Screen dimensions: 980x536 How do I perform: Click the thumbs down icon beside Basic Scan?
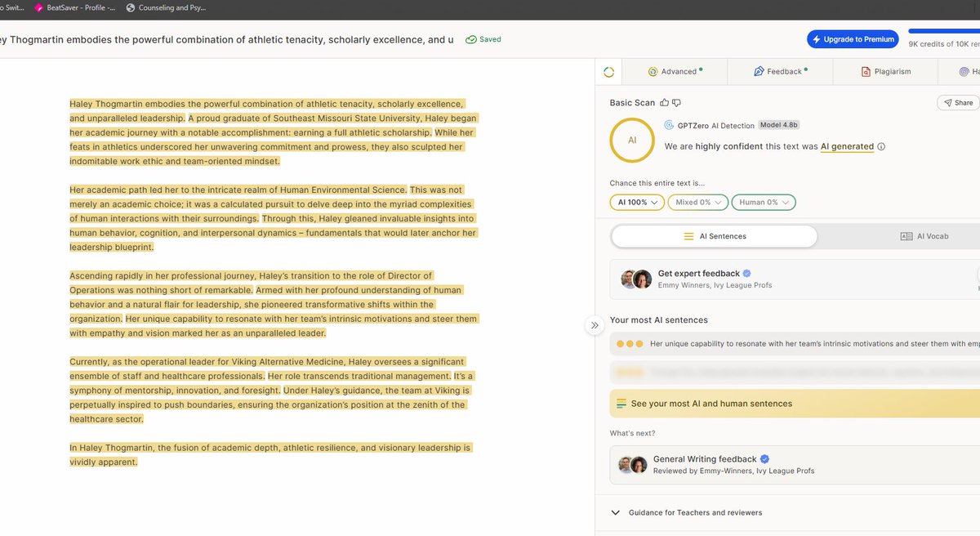click(x=676, y=103)
